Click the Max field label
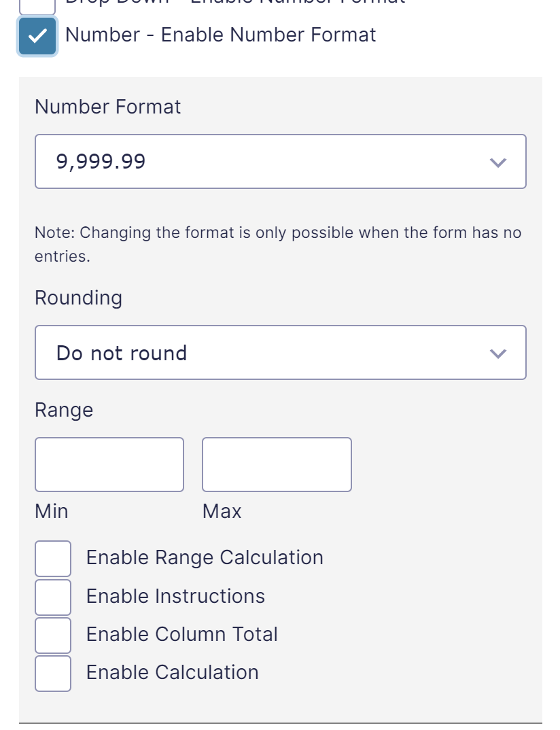 click(222, 511)
